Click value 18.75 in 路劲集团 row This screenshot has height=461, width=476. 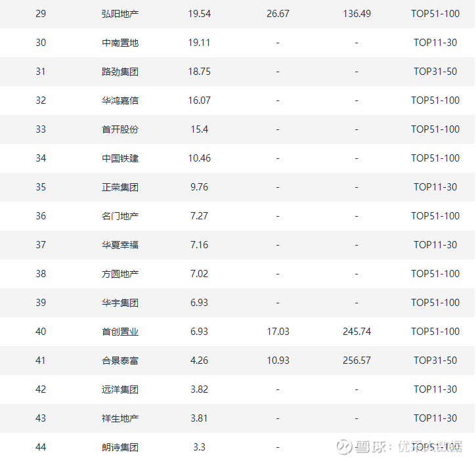point(199,72)
